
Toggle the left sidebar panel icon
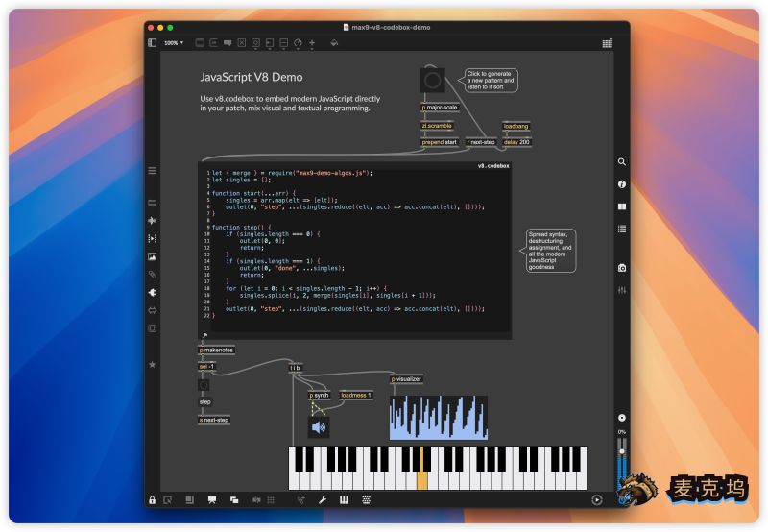(153, 43)
